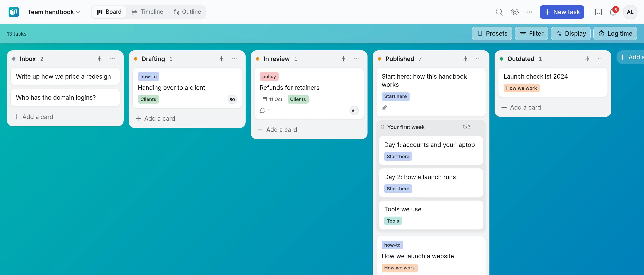Viewport: 644px width, 275px height.
Task: Switch to the Outline view
Action: (187, 12)
